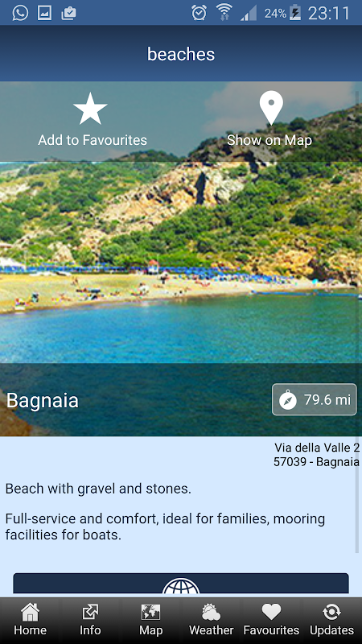The width and height of the screenshot is (362, 644).
Task: Tap the battery indicator icon
Action: [x=295, y=13]
